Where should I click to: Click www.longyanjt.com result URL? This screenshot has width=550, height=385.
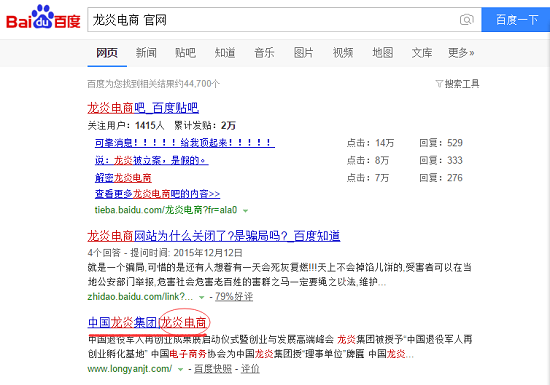tap(129, 369)
